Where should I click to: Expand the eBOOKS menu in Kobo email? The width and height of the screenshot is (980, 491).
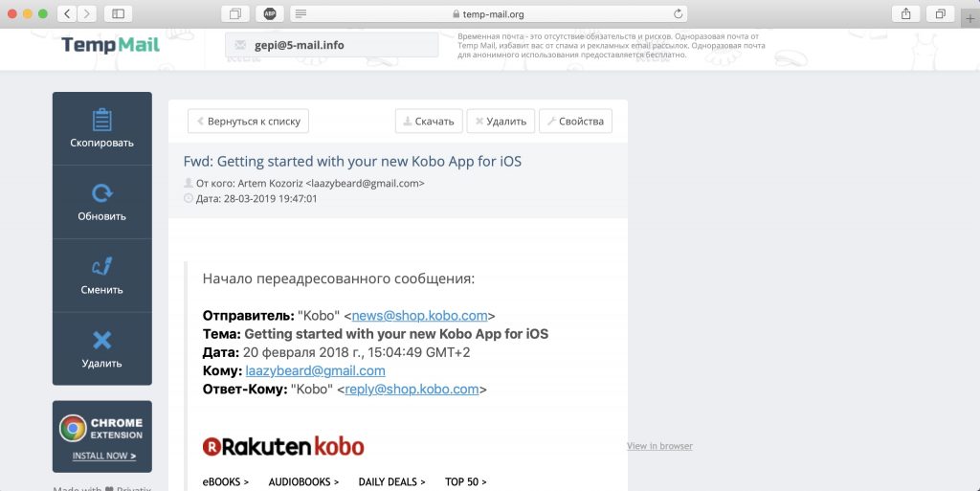click(x=226, y=481)
